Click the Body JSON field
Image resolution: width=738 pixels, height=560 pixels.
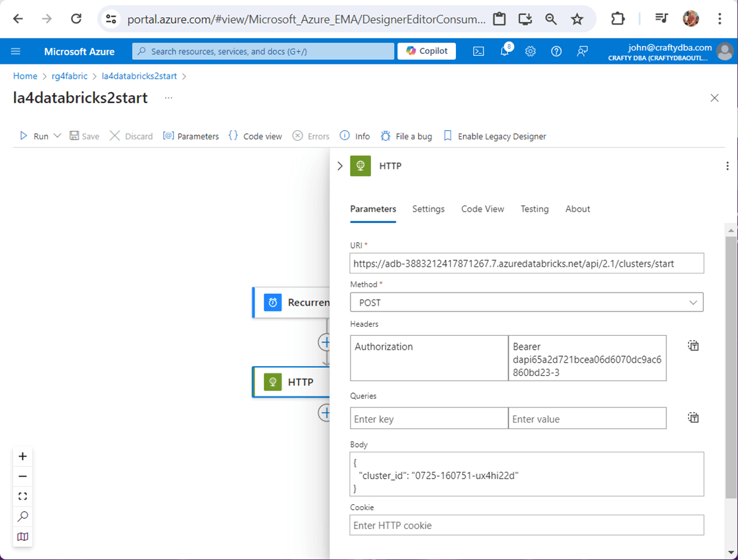(x=527, y=475)
